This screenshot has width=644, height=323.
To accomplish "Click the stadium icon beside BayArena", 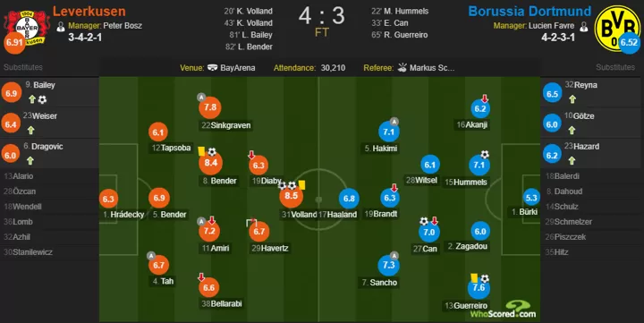I will pyautogui.click(x=212, y=68).
